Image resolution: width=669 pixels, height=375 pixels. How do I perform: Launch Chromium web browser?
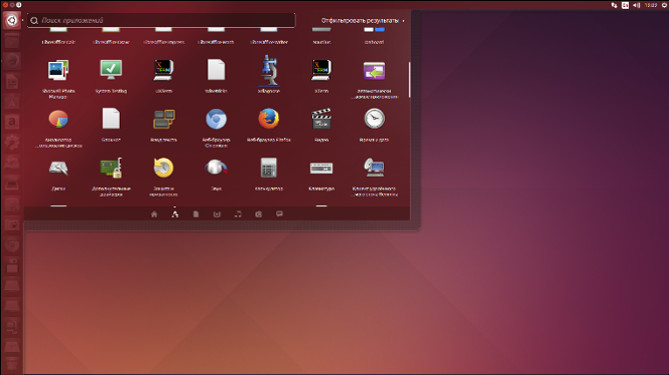coord(216,119)
